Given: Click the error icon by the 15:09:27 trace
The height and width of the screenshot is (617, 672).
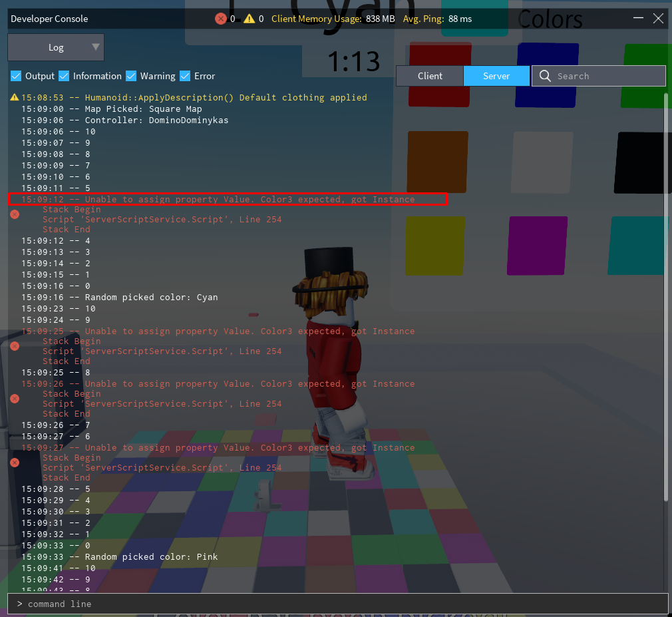Looking at the screenshot, I should click(x=15, y=462).
